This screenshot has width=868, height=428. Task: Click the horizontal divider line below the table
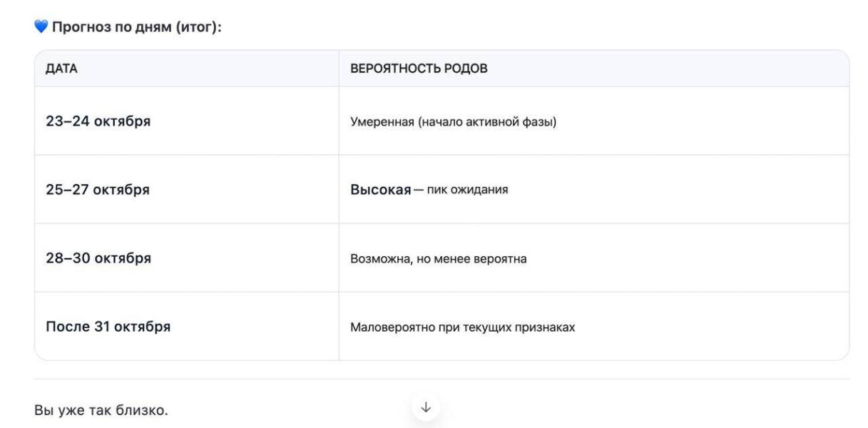pyautogui.click(x=285, y=379)
